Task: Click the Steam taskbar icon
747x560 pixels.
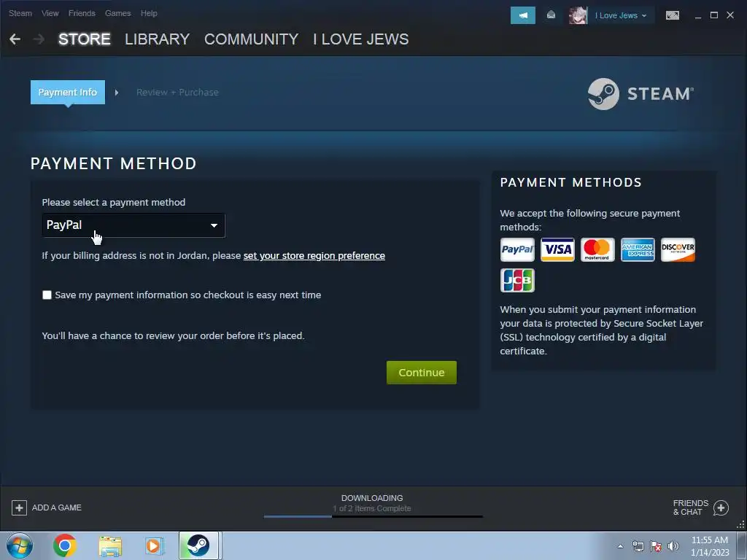Action: (x=198, y=545)
